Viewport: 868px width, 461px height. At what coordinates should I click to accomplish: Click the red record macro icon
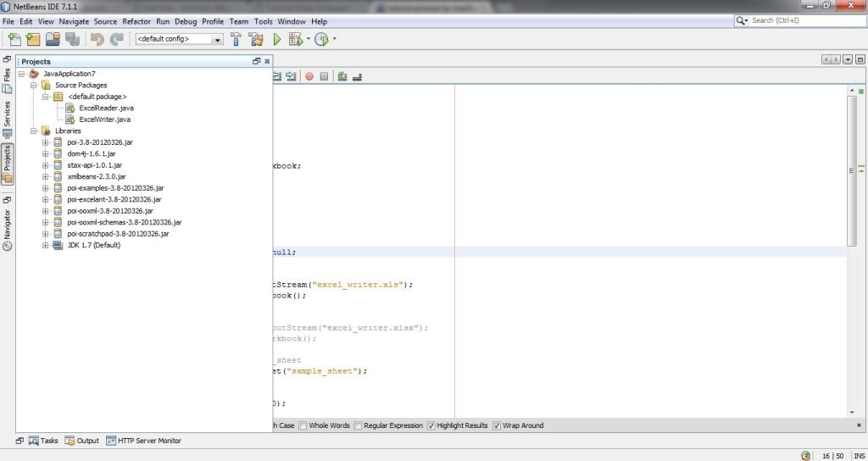309,77
